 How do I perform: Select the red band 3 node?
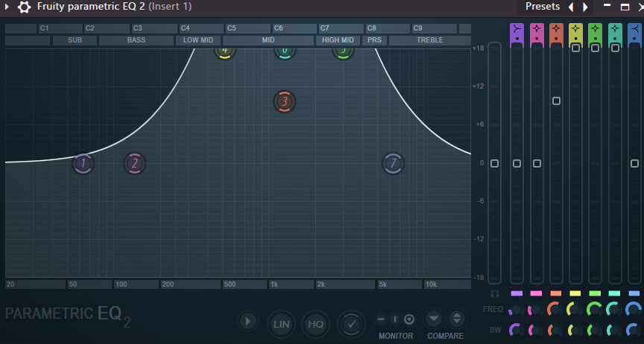point(284,101)
